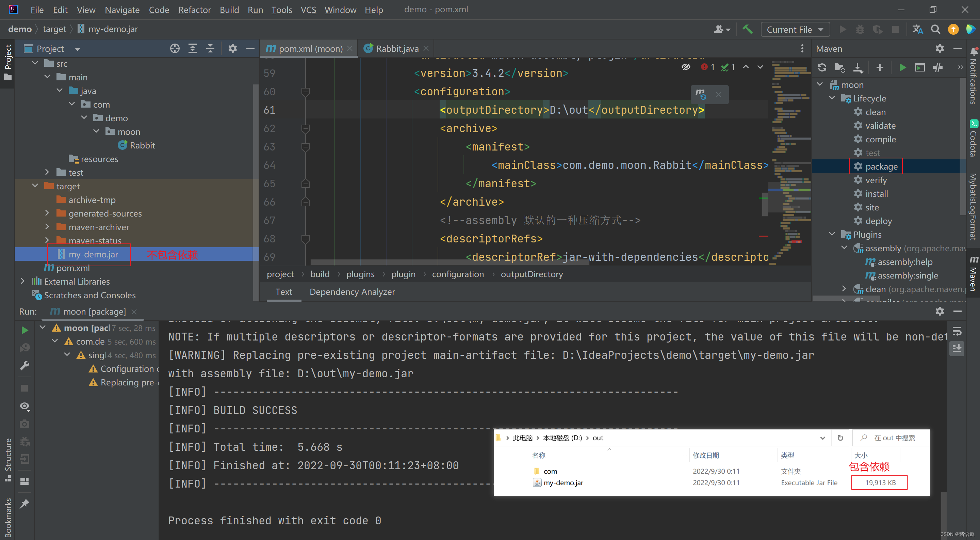Open the Current File run configuration dropdown
Image resolution: width=980 pixels, height=540 pixels.
(x=795, y=29)
